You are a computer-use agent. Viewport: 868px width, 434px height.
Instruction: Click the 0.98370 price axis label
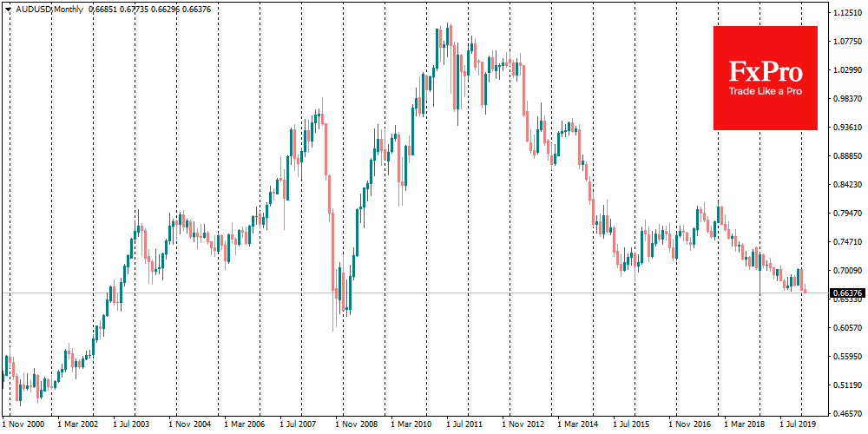point(846,99)
